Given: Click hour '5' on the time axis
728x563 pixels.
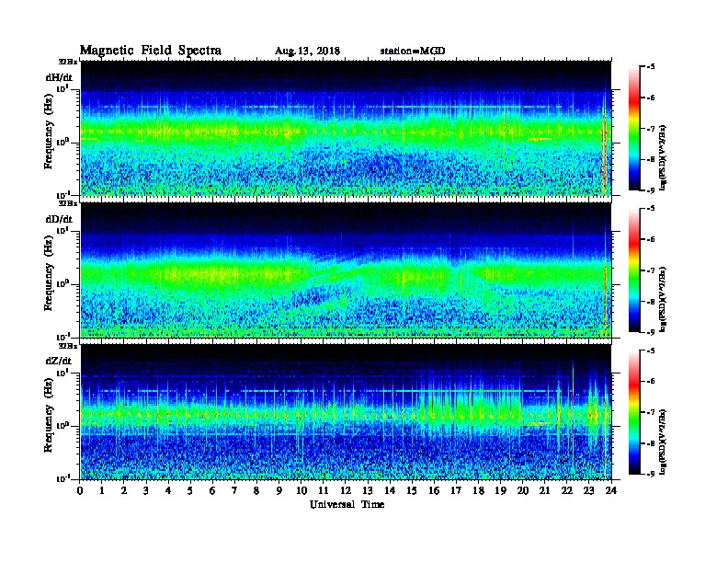Looking at the screenshot, I should tap(190, 490).
